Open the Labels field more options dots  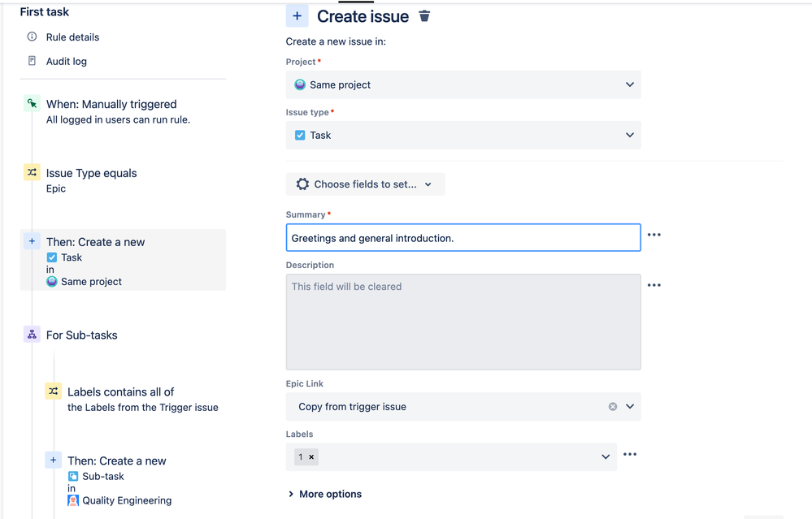coord(630,454)
